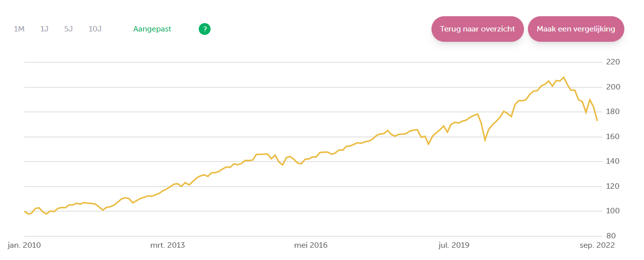The height and width of the screenshot is (260, 644).
Task: Select the 1J time range
Action: [x=44, y=29]
